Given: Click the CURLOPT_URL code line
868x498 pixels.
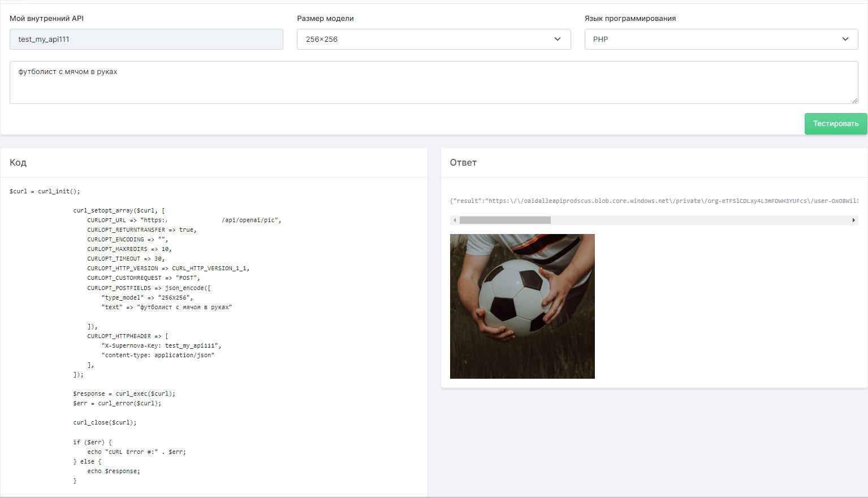Looking at the screenshot, I should pyautogui.click(x=184, y=220).
